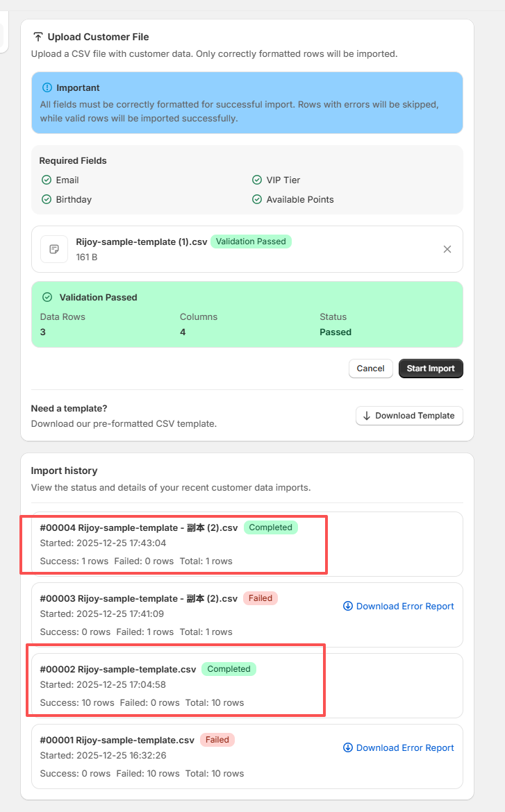Click the Validation Passed checkmark icon

pyautogui.click(x=47, y=297)
